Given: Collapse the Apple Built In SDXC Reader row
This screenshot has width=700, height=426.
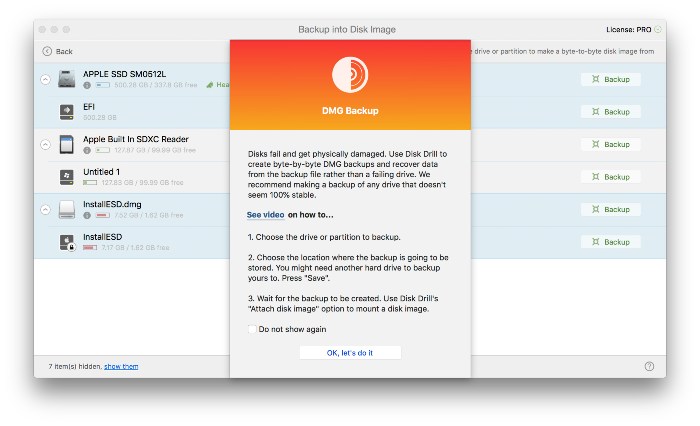Looking at the screenshot, I should (46, 145).
